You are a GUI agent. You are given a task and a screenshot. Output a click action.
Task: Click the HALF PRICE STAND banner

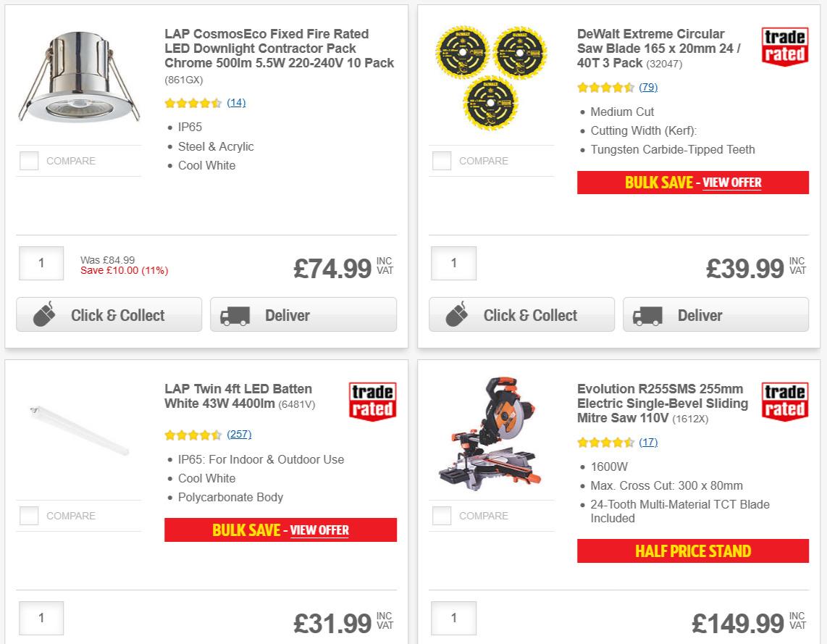coord(692,551)
